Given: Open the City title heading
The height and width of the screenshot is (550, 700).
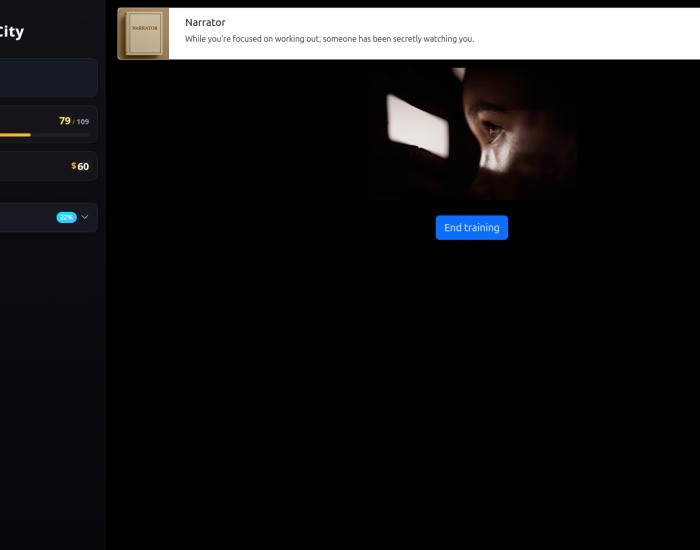Looking at the screenshot, I should 11,32.
